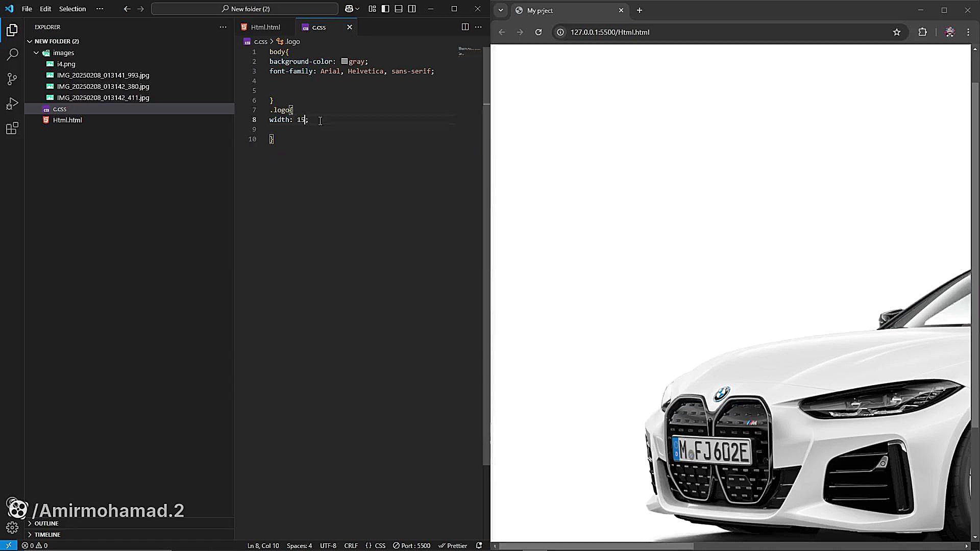Screen dimensions: 980x551
Task: Open the Extensions view
Action: (12, 128)
